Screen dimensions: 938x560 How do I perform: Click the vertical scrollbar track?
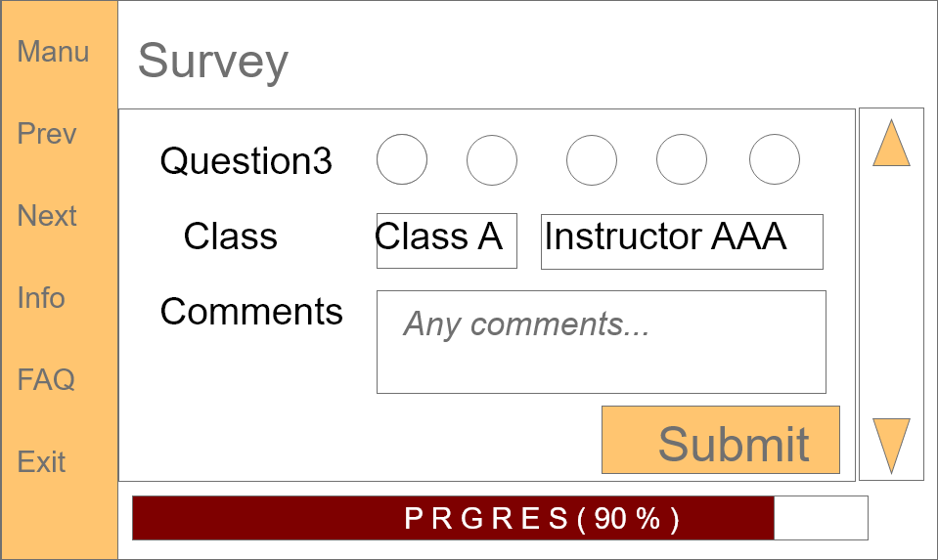pos(891,293)
